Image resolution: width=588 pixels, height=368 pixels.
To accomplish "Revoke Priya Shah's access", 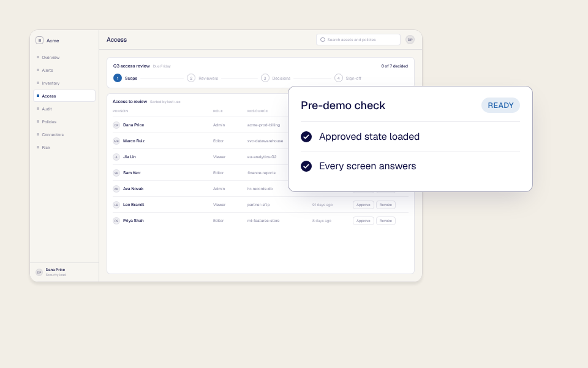I will (385, 221).
